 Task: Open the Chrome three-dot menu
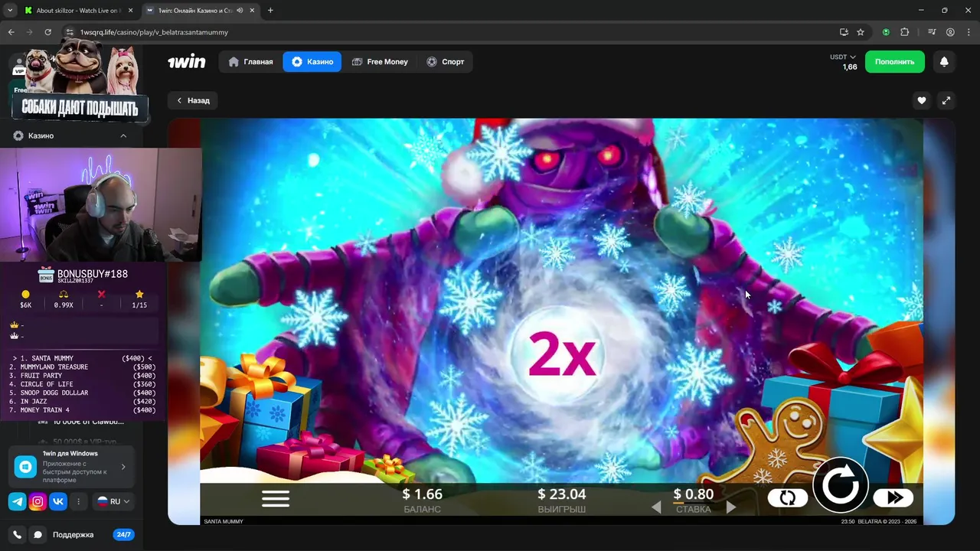click(969, 32)
